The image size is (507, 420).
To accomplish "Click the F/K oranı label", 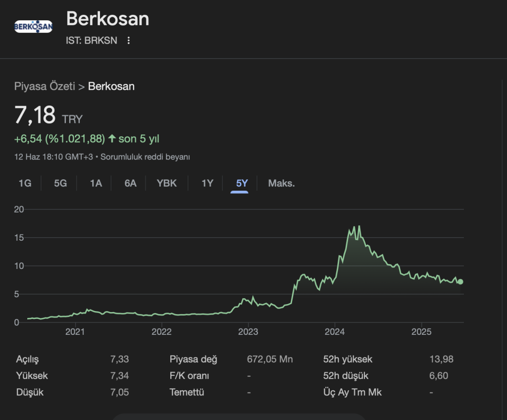I will tap(190, 375).
